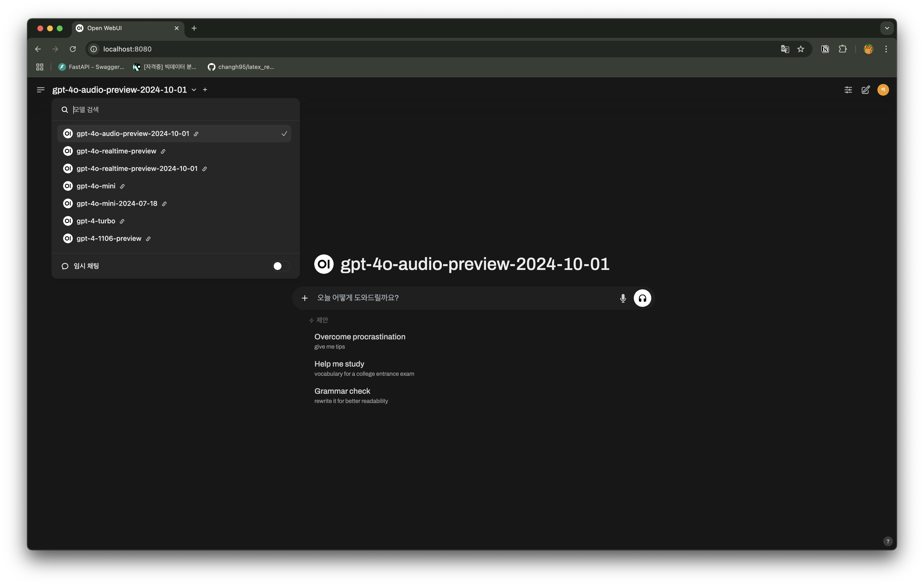Viewport: 924px width, 586px height.
Task: Choose gpt-4-turbo model
Action: pyautogui.click(x=174, y=221)
